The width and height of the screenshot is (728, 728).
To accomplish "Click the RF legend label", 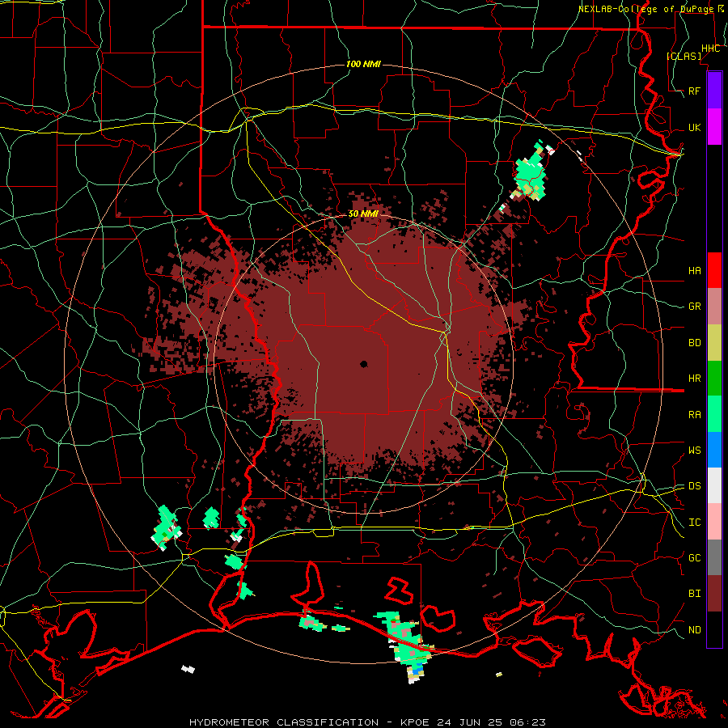I will point(694,91).
